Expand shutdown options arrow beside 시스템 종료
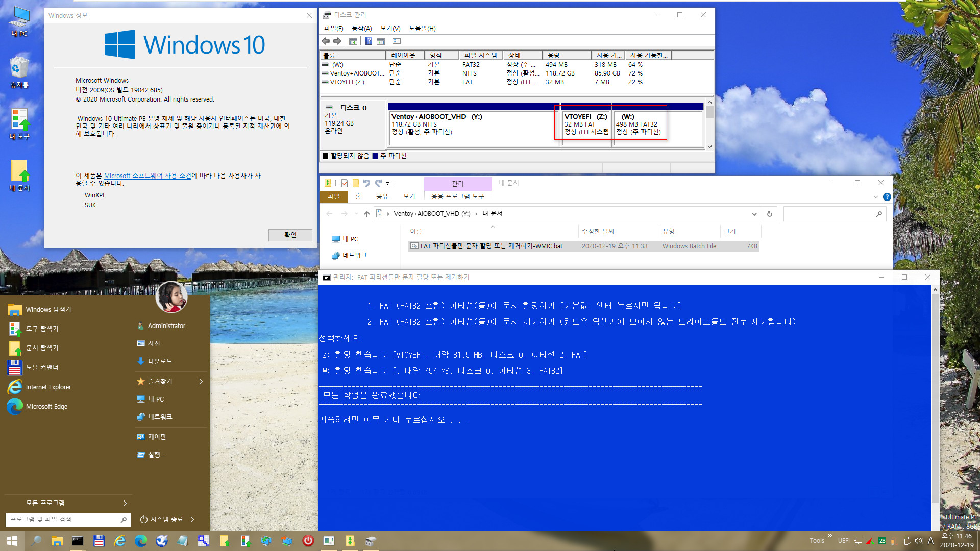Screen dimensions: 980x551 pyautogui.click(x=192, y=519)
